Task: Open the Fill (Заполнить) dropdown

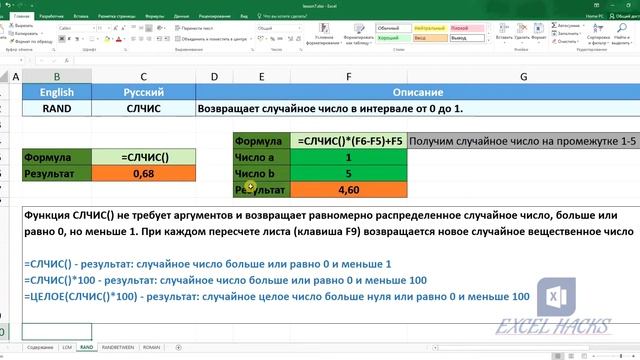Action: (567, 33)
